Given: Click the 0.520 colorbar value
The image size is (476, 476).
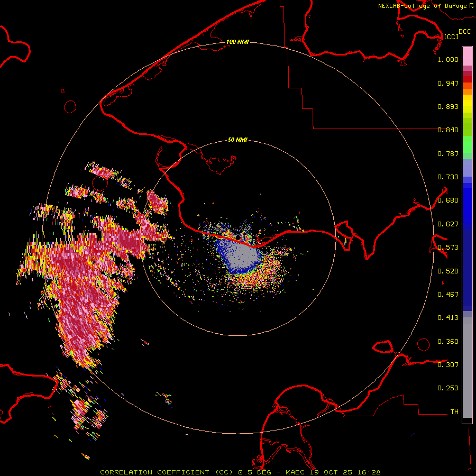Looking at the screenshot, I should [448, 271].
